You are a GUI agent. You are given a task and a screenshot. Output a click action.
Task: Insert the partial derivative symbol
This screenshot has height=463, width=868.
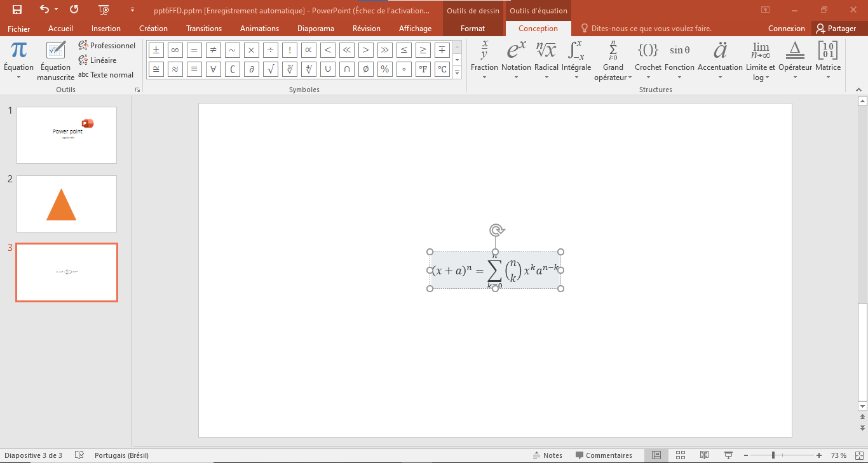[x=252, y=69]
